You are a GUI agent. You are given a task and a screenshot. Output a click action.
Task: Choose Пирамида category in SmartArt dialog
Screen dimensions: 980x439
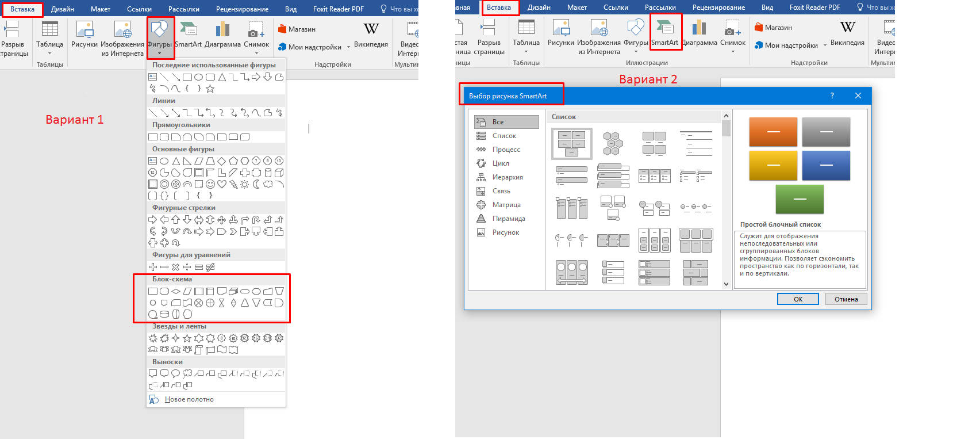[506, 219]
